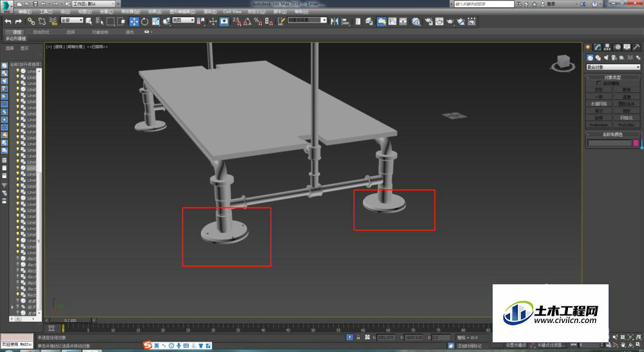644x352 pixels.
Task: Click the 网格化 button
Action: click(627, 118)
